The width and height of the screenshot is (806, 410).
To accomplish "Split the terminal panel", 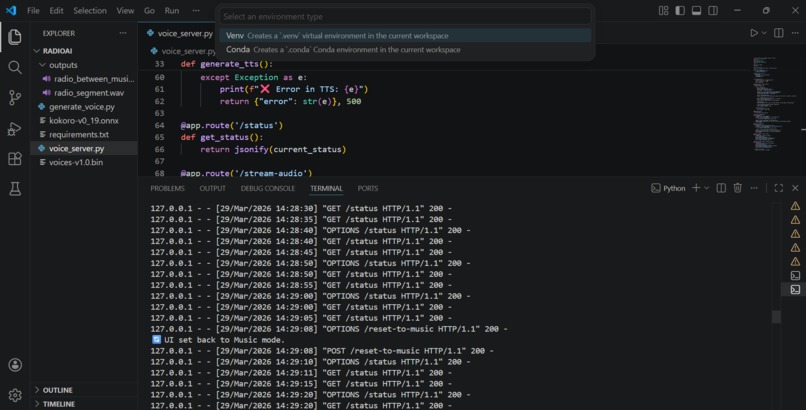I will point(721,188).
